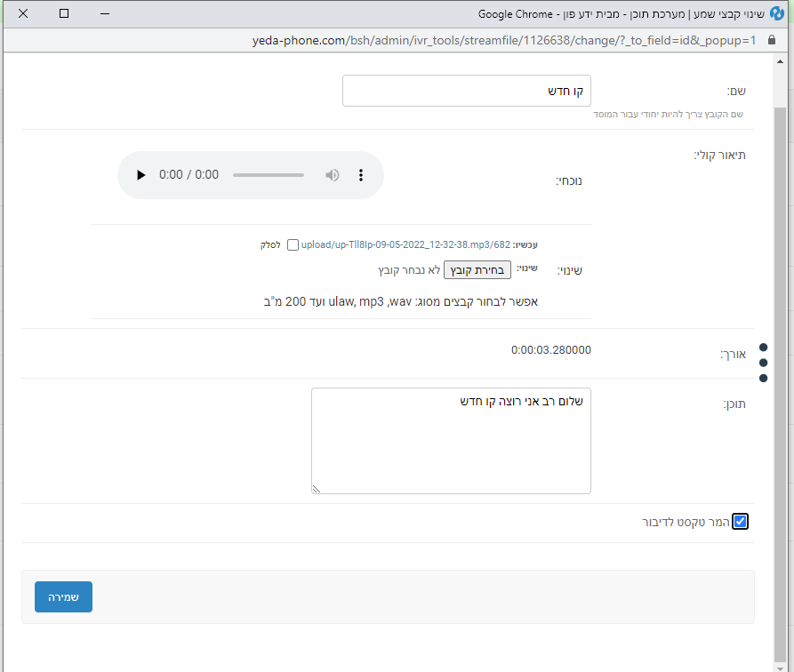Uncheck המר טקסט לדיבור checkbox
Viewport: 794px width, 672px height.
[740, 521]
